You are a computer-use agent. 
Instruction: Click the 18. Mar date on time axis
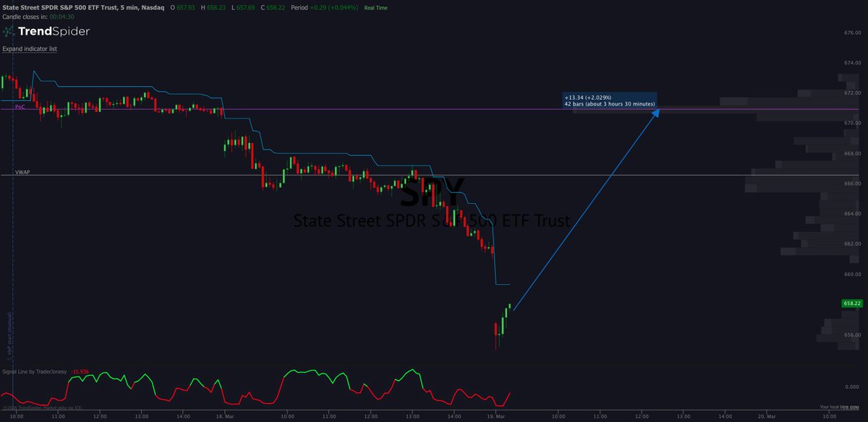(224, 417)
